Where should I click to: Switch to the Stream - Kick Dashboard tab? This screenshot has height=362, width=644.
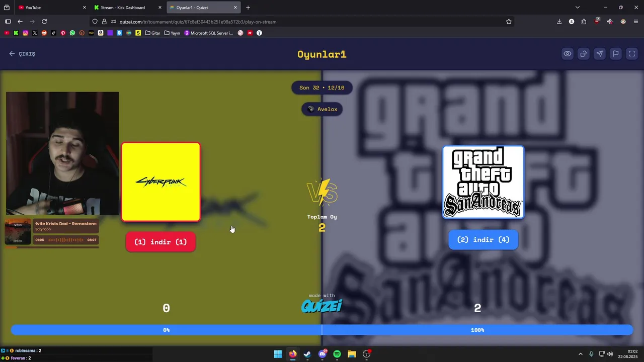click(x=128, y=8)
